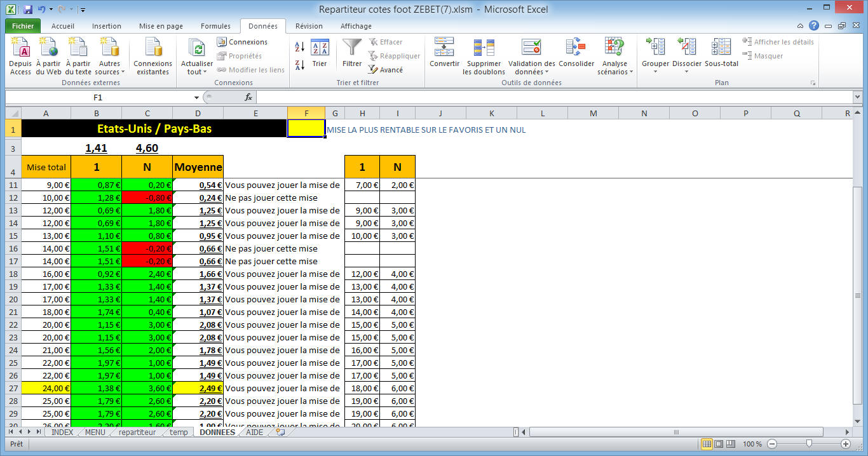Open the Dissocier dropdown

coord(686,56)
